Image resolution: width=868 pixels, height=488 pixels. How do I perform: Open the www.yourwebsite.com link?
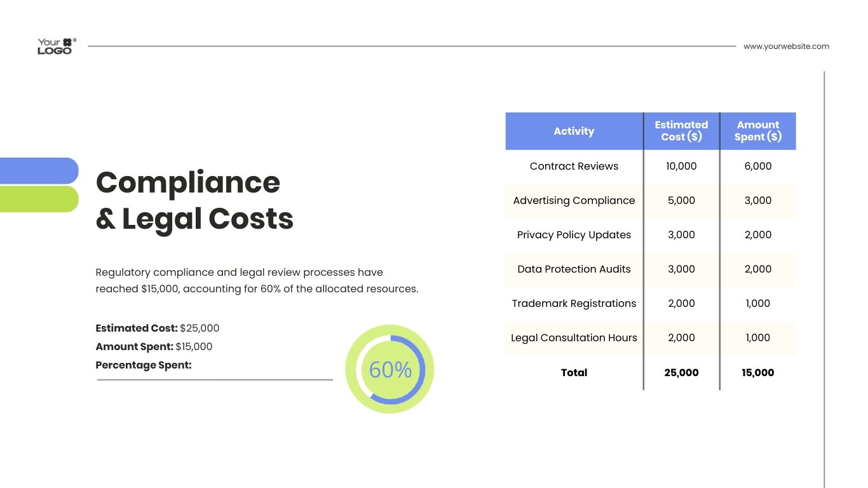[x=786, y=46]
